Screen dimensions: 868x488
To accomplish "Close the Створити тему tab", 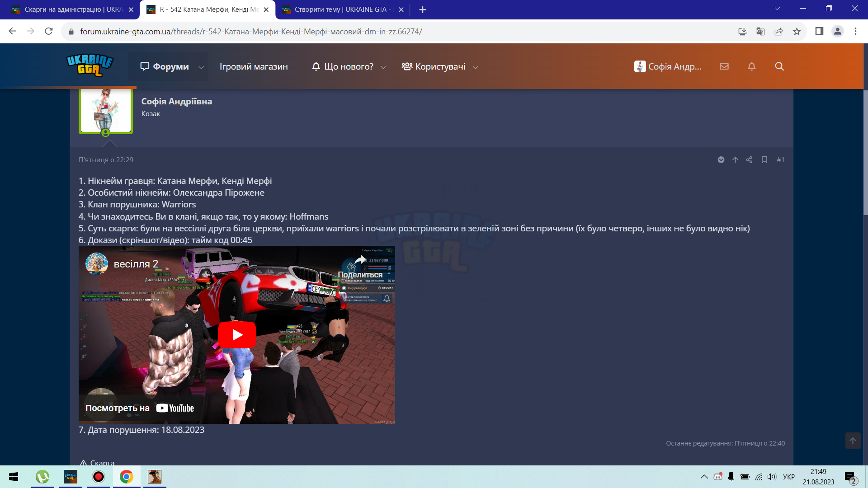I will click(401, 9).
